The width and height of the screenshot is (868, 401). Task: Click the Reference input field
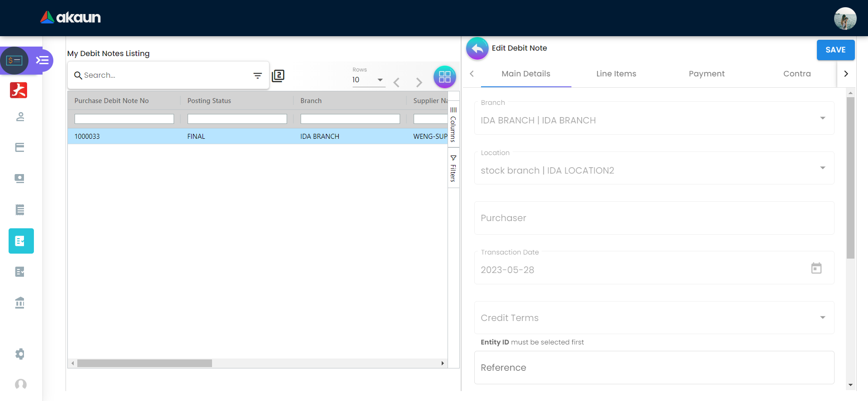click(x=654, y=368)
